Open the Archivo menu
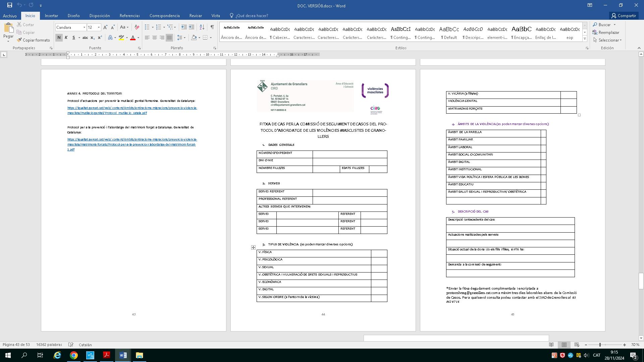 (10, 16)
